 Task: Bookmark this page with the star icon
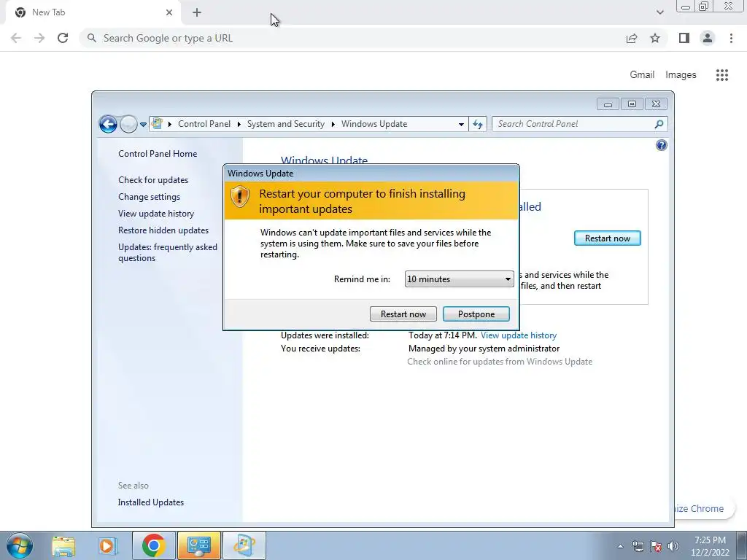click(655, 38)
